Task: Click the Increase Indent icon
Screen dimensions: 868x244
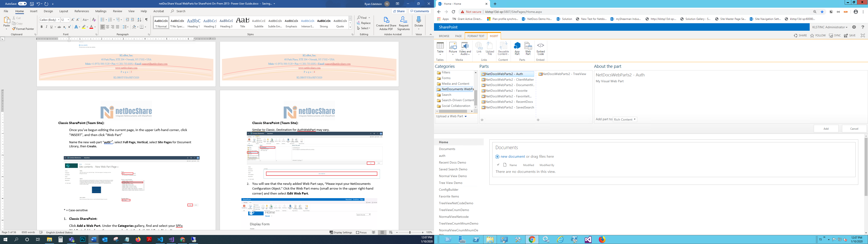Action: (x=132, y=20)
